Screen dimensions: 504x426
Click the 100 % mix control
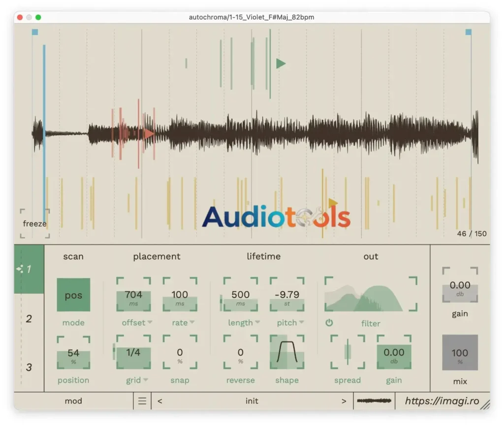tap(460, 352)
